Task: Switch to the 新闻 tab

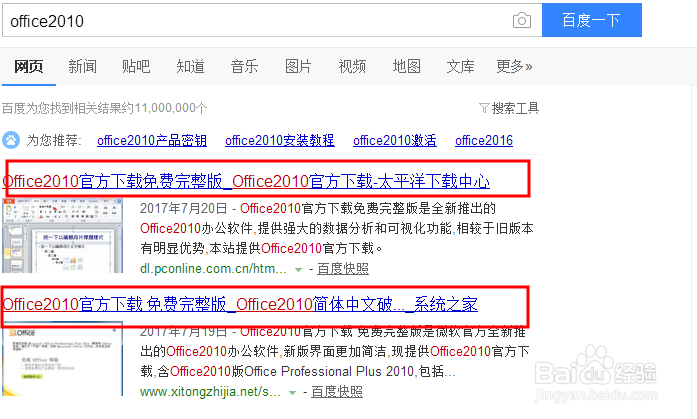Action: pos(82,67)
